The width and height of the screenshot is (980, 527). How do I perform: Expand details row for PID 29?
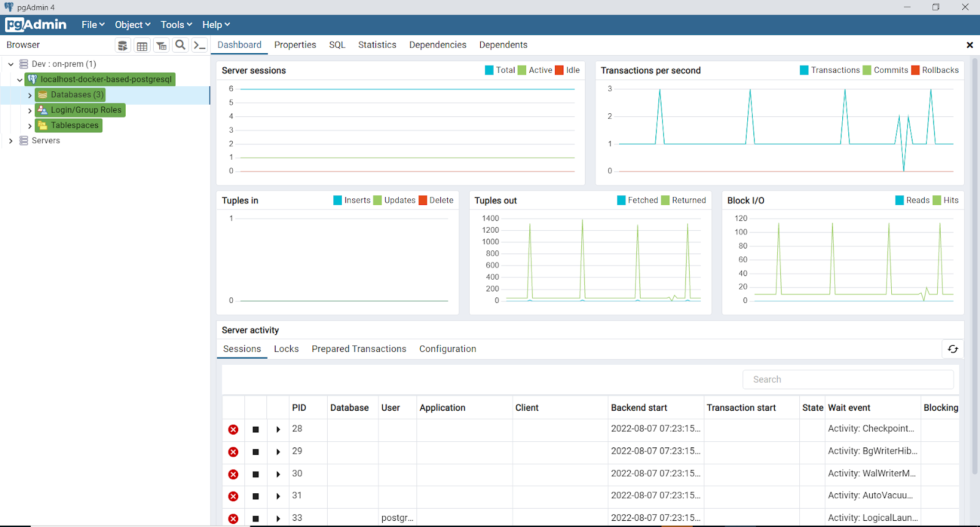click(x=278, y=452)
